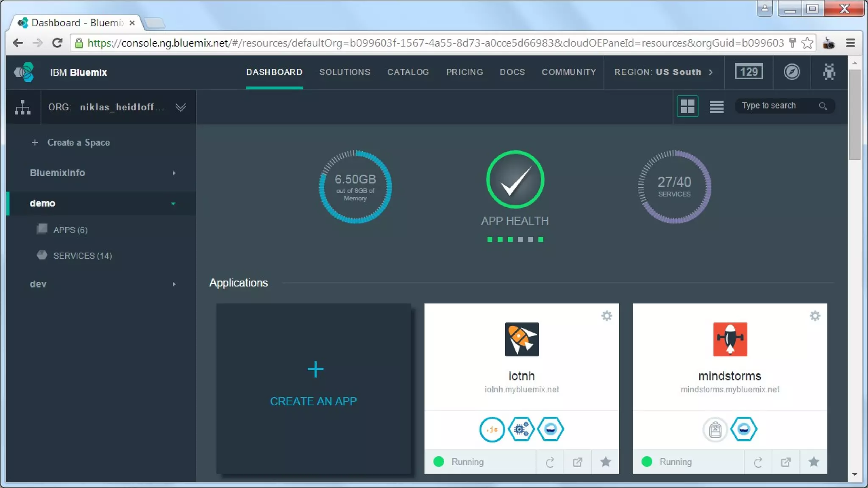Image resolution: width=868 pixels, height=488 pixels.
Task: Switch to list view layout
Action: click(716, 106)
